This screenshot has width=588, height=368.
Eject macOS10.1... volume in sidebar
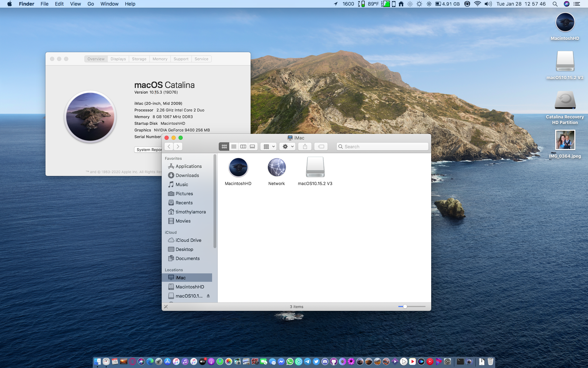208,296
